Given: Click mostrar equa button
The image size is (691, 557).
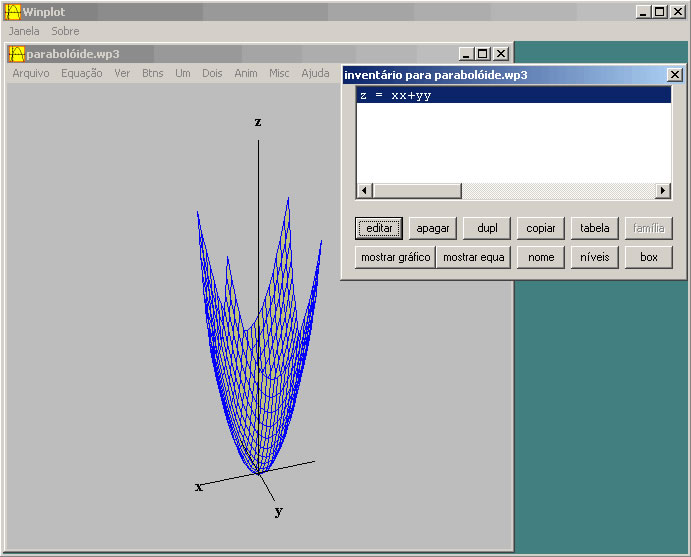Looking at the screenshot, I should click(x=473, y=257).
